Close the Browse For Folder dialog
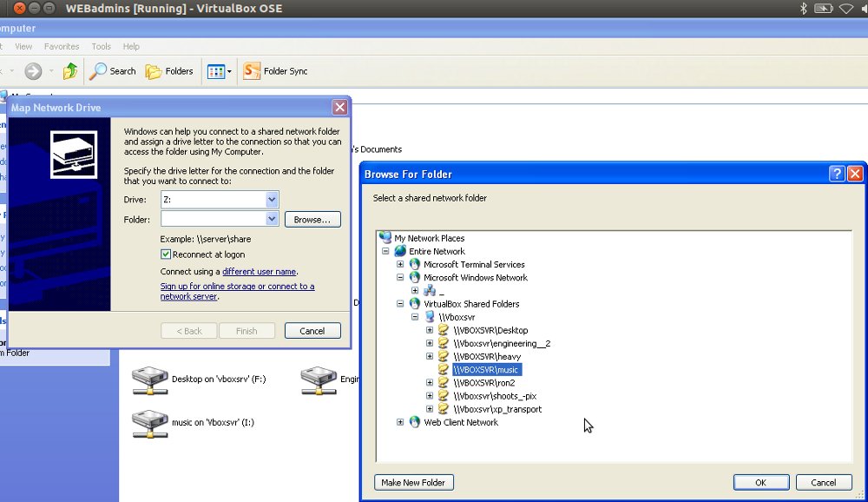Image resolution: width=868 pixels, height=502 pixels. pyautogui.click(x=855, y=174)
